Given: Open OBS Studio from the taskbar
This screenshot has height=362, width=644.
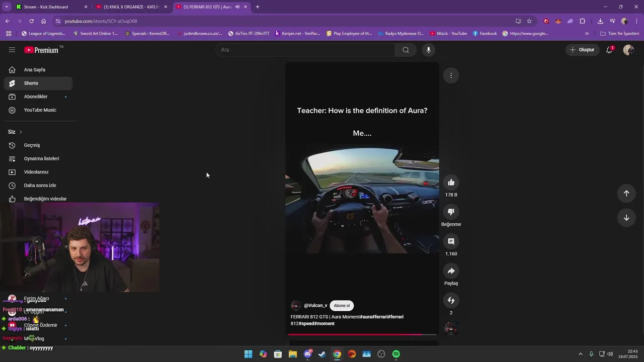Looking at the screenshot, I should click(381, 354).
